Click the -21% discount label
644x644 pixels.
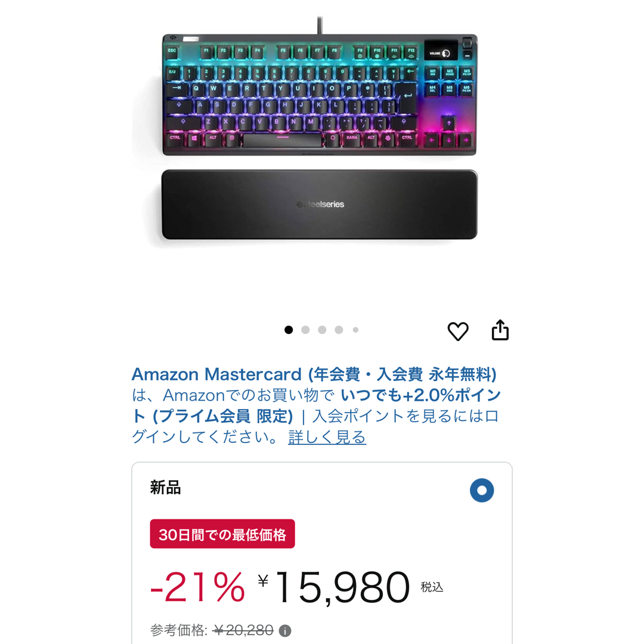[x=198, y=587]
